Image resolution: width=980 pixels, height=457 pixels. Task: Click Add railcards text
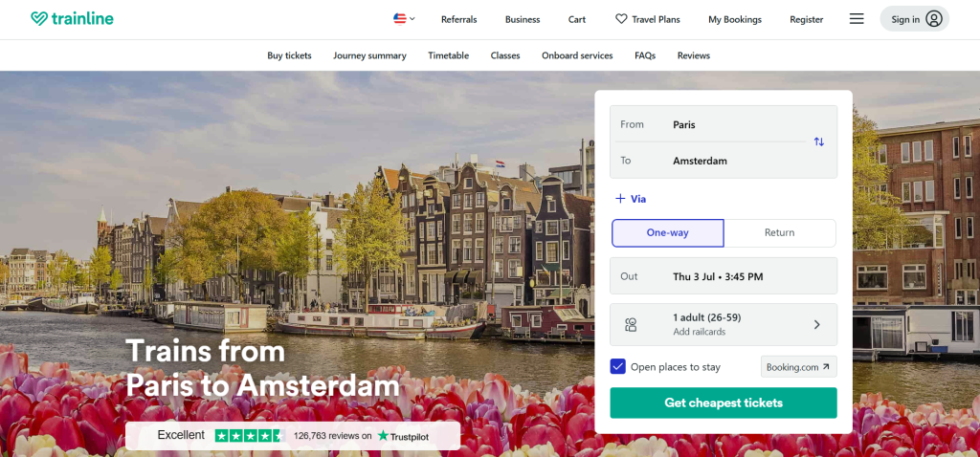699,332
